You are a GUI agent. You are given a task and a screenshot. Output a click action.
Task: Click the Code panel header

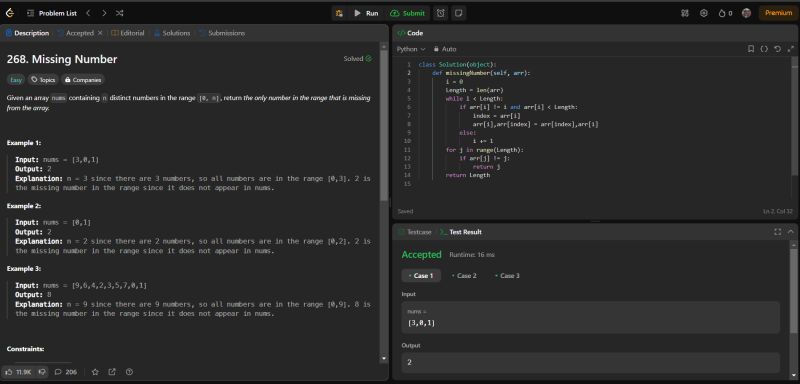410,33
